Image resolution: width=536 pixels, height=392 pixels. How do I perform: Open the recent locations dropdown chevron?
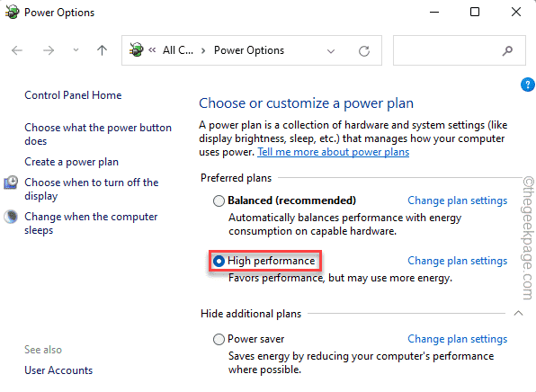(x=76, y=50)
